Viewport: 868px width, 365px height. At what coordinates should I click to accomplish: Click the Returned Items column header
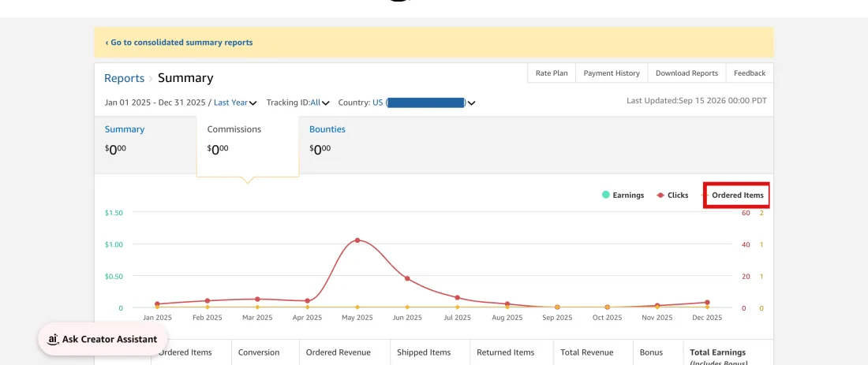tap(505, 352)
